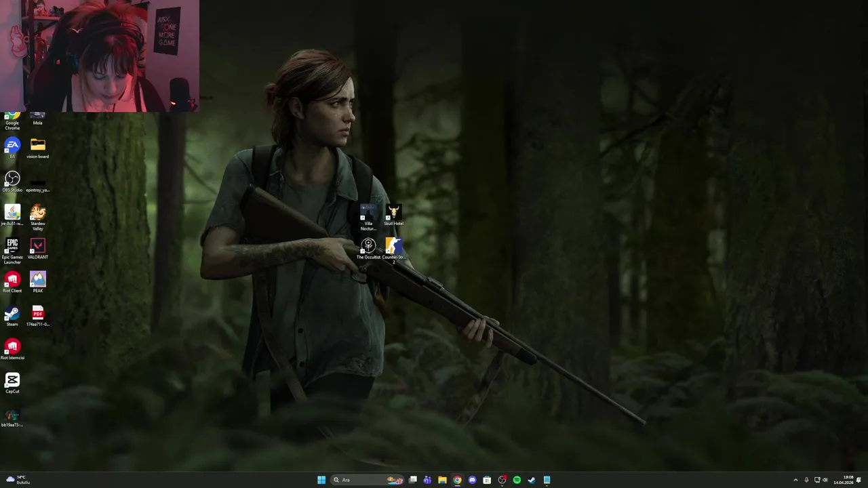Launch the Stardew Valley desktop shortcut
The width and height of the screenshot is (868, 488).
click(x=37, y=218)
